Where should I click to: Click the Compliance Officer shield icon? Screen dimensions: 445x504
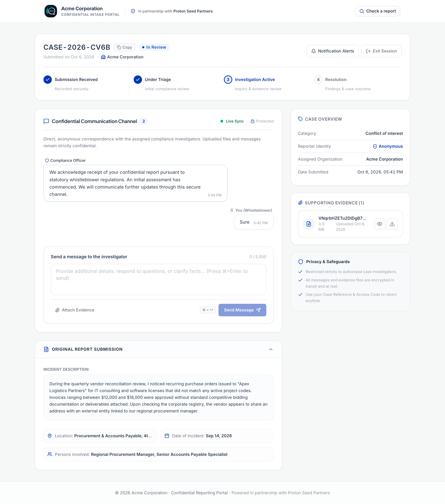click(x=47, y=161)
